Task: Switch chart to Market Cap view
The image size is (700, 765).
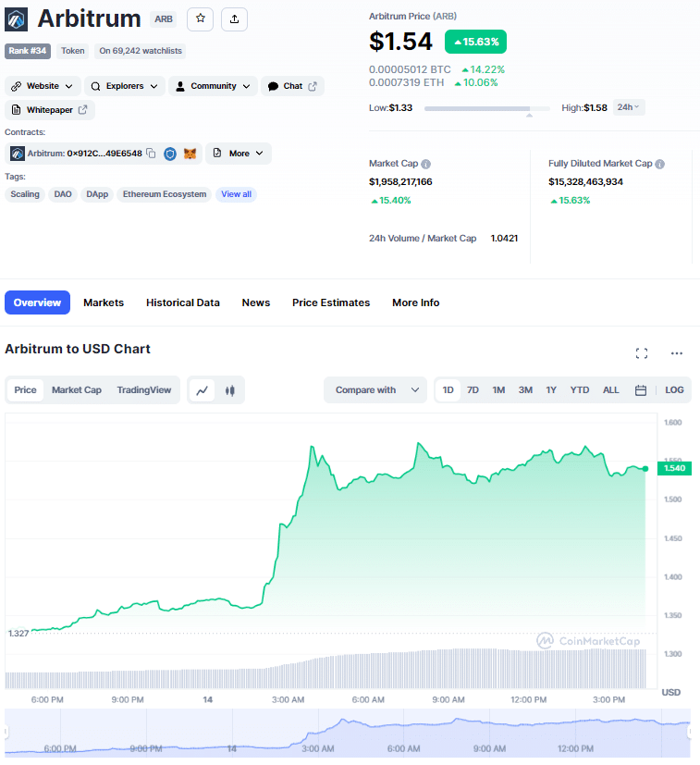Action: pyautogui.click(x=77, y=390)
